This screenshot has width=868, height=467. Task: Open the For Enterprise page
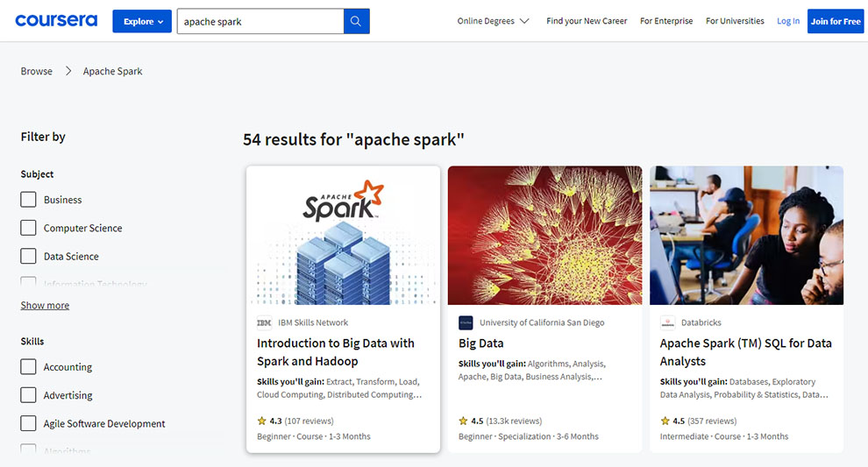[x=666, y=21]
